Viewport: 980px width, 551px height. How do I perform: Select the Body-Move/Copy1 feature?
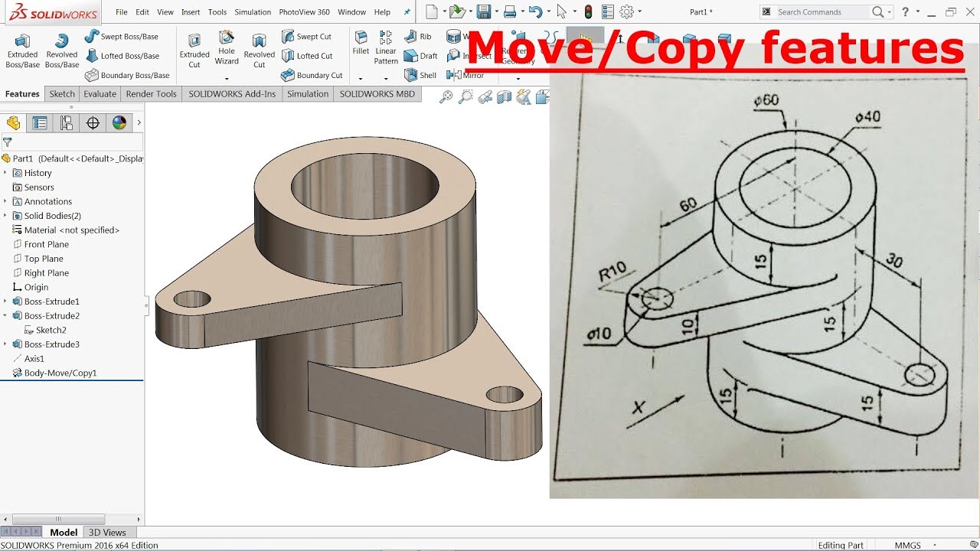click(x=54, y=373)
